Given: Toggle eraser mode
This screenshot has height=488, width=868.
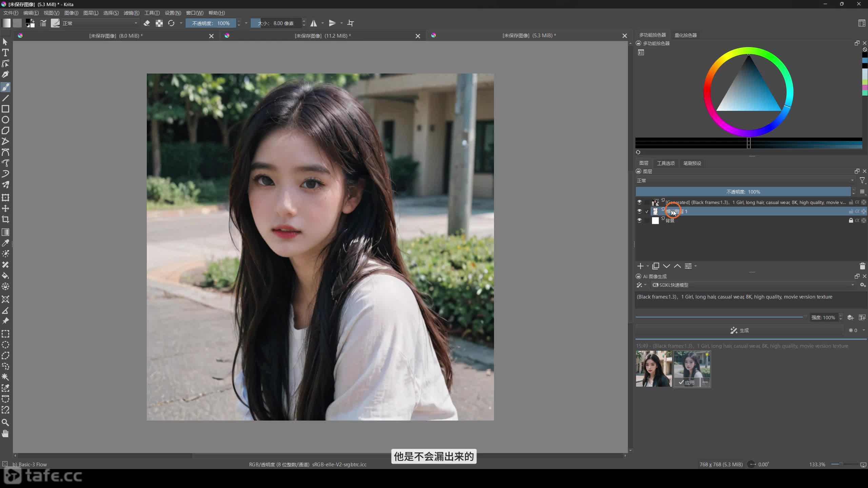Looking at the screenshot, I should pos(147,23).
